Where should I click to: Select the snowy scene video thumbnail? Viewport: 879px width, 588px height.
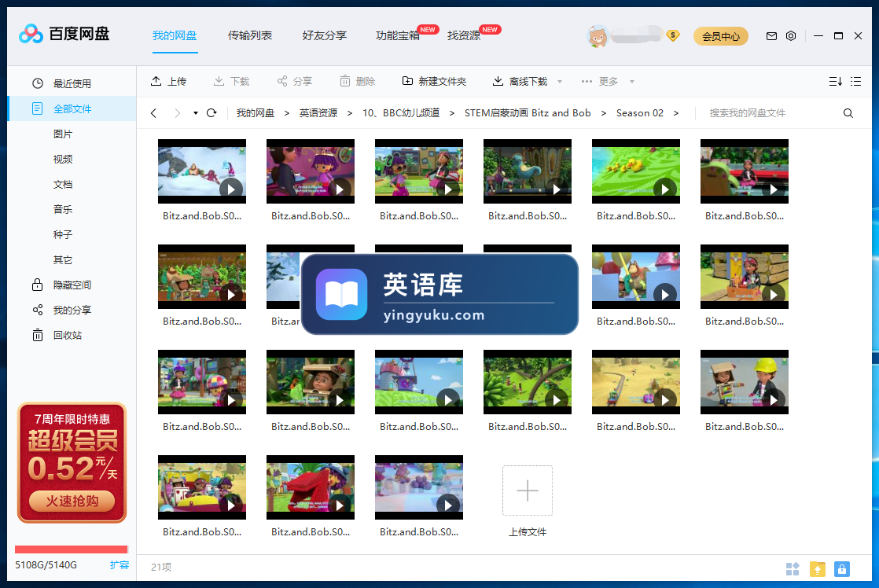coord(202,171)
